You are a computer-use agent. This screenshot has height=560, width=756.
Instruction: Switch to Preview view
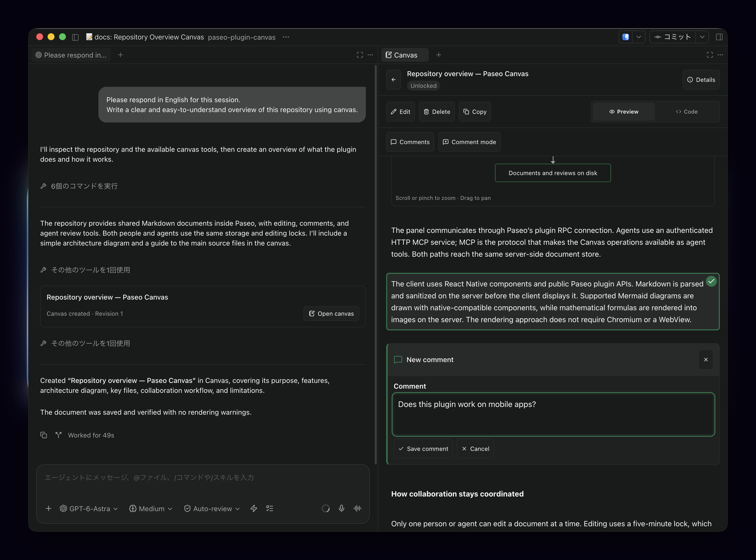(624, 112)
